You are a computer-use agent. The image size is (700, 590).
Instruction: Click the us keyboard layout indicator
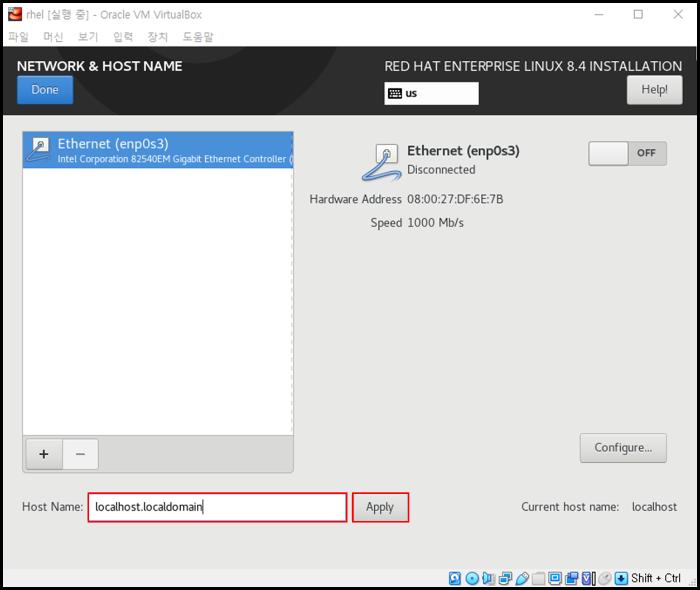[x=432, y=93]
